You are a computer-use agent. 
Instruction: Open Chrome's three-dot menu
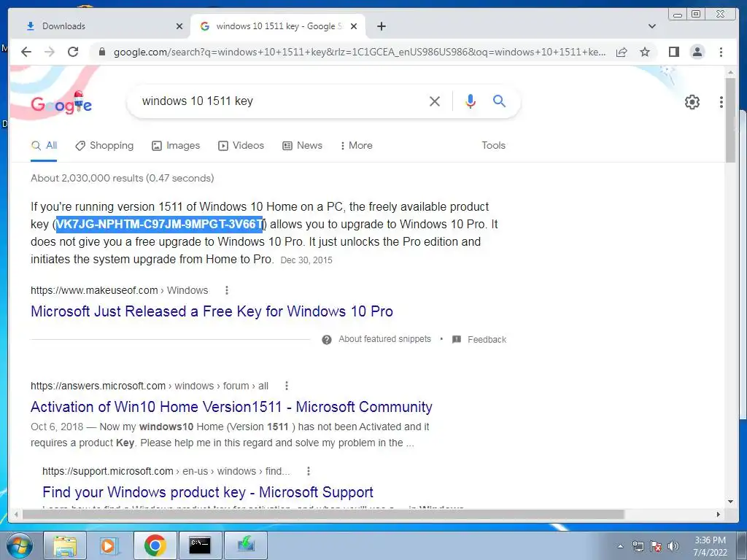721,52
